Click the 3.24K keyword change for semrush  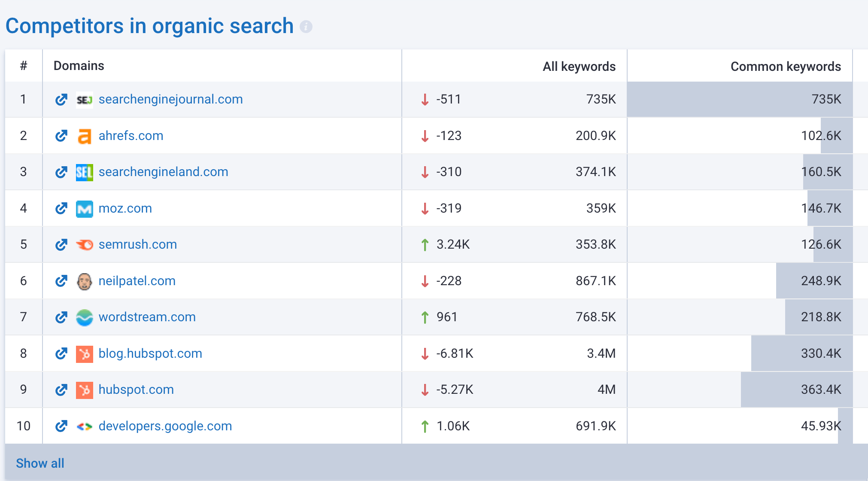(x=452, y=244)
